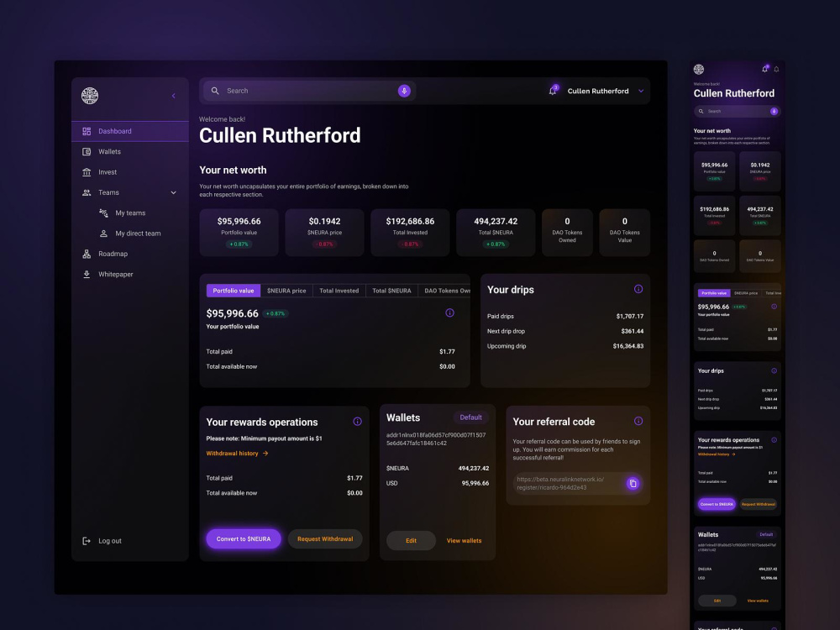Select the DAO Tokens Owned card
This screenshot has width=840, height=630.
coord(567,233)
